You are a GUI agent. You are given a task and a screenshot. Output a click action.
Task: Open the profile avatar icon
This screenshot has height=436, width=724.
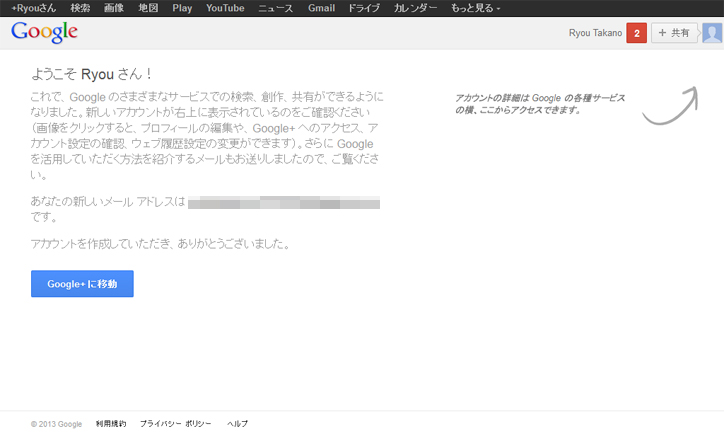tap(712, 33)
